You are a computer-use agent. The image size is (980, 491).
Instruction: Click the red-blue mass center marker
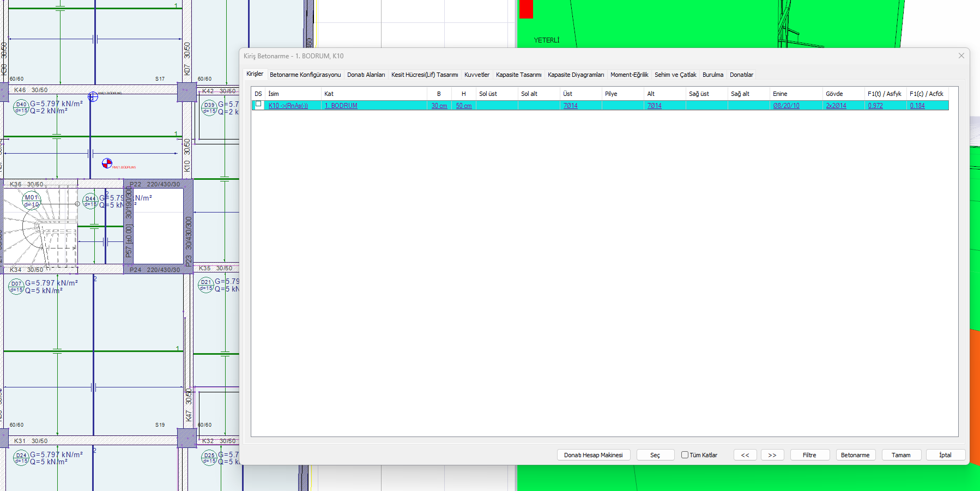107,163
